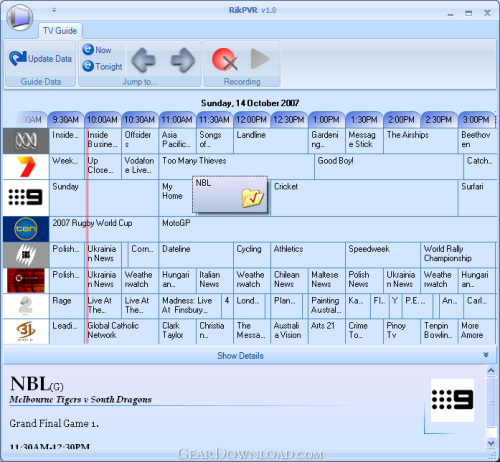Select the Good Boy! program
The height and width of the screenshot is (462, 500).
(389, 167)
